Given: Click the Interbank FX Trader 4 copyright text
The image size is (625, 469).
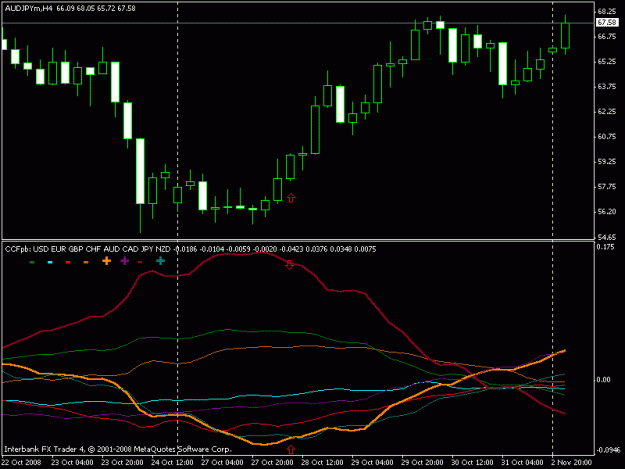Looking at the screenshot, I should pyautogui.click(x=118, y=449).
